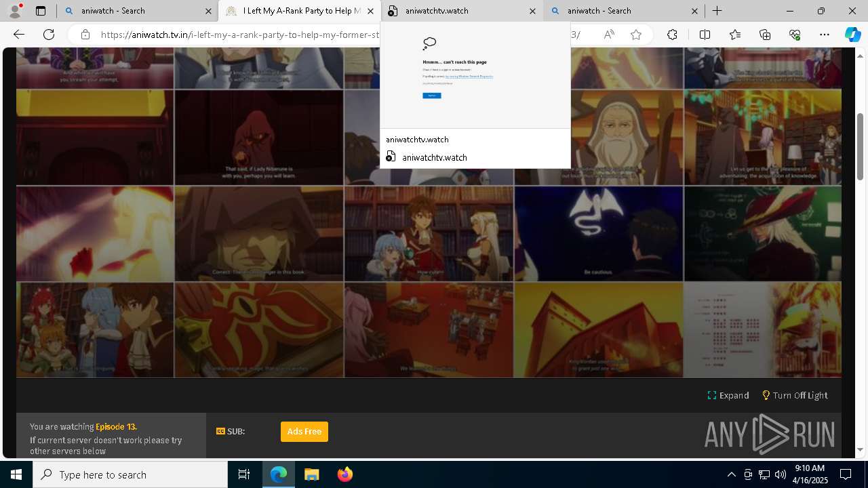868x488 pixels.
Task: Open the Extensions menu
Action: pos(672,35)
